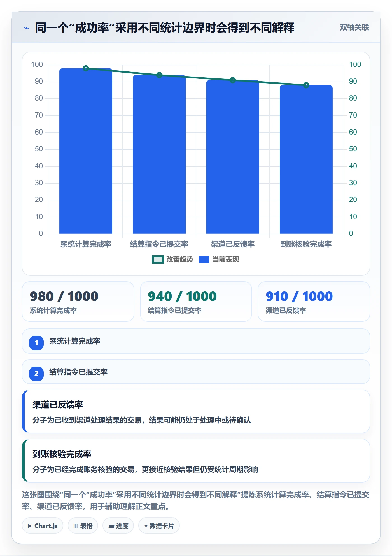Click the 当前表现 legend text
Screen dimensions: 392x556
tap(225, 260)
